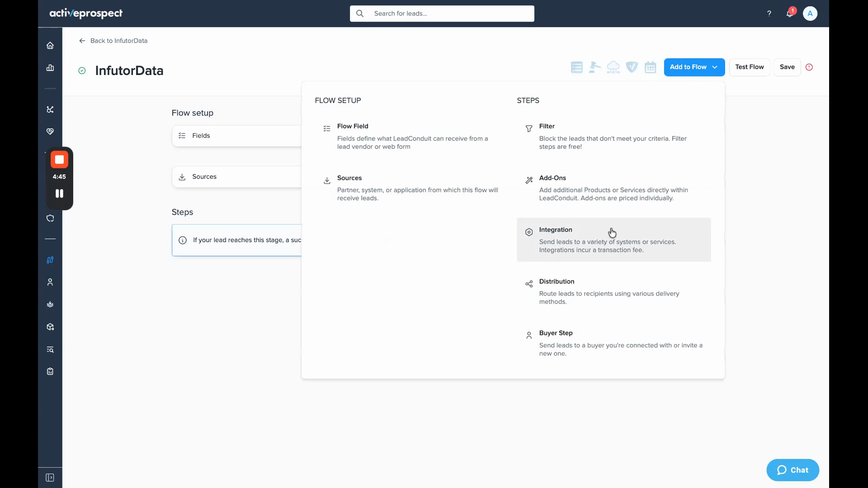Save the flow
868x488 pixels.
[x=787, y=67]
